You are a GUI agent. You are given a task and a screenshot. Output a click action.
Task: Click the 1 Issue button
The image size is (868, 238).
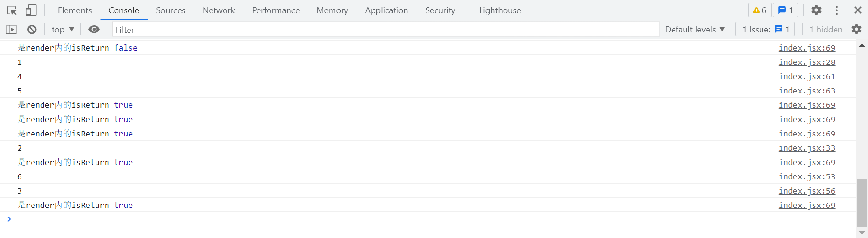coord(765,30)
